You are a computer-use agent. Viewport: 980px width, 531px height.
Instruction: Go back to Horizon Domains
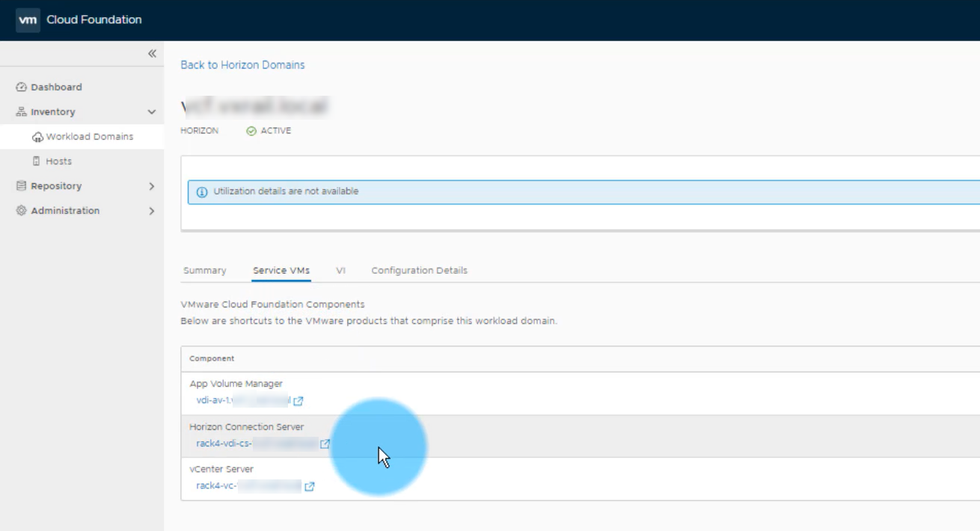[x=242, y=65]
